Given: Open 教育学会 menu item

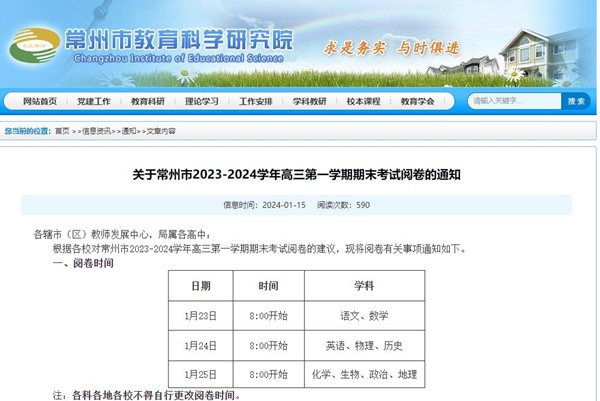Looking at the screenshot, I should coord(417,101).
